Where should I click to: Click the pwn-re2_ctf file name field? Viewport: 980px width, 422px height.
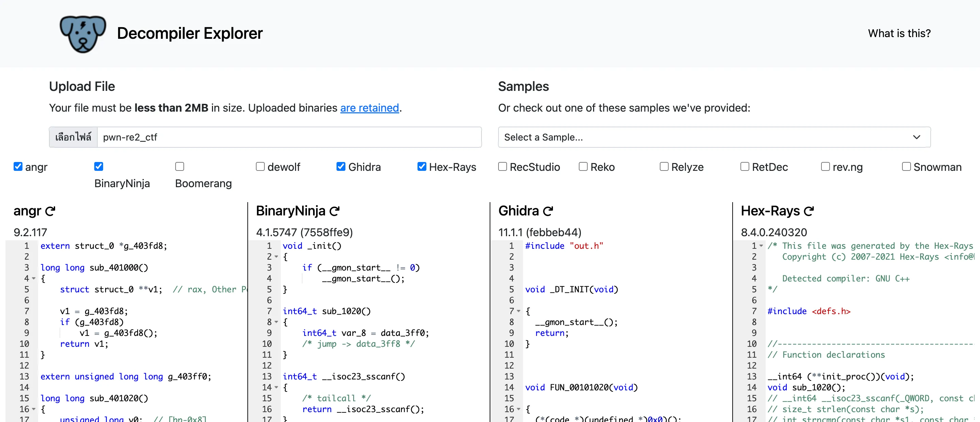(289, 137)
